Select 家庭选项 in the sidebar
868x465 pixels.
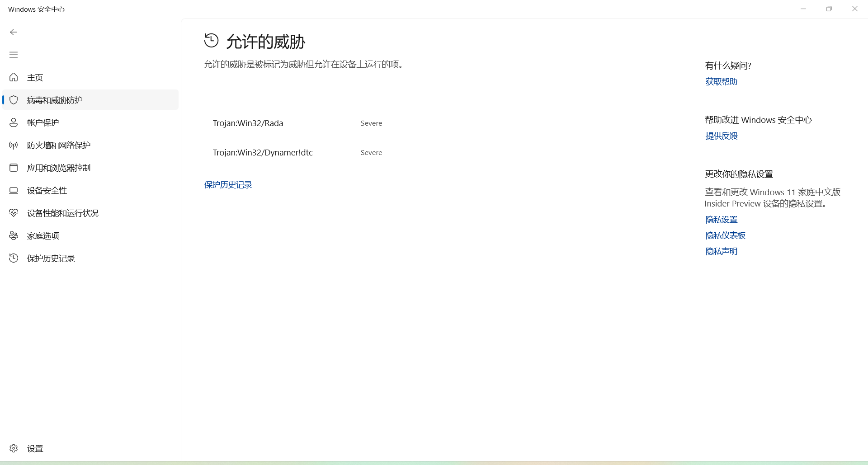pos(90,235)
